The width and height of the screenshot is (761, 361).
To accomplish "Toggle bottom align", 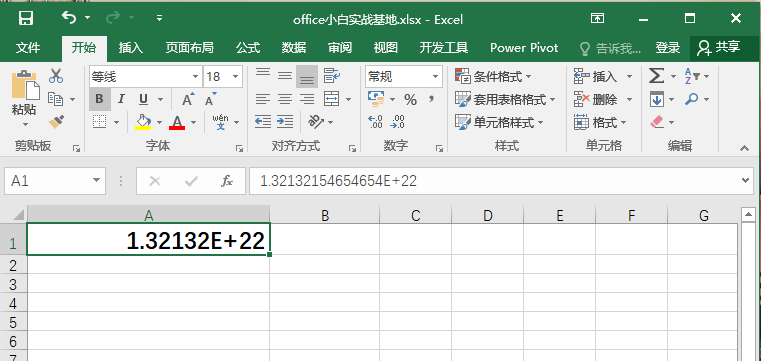I will [x=307, y=77].
